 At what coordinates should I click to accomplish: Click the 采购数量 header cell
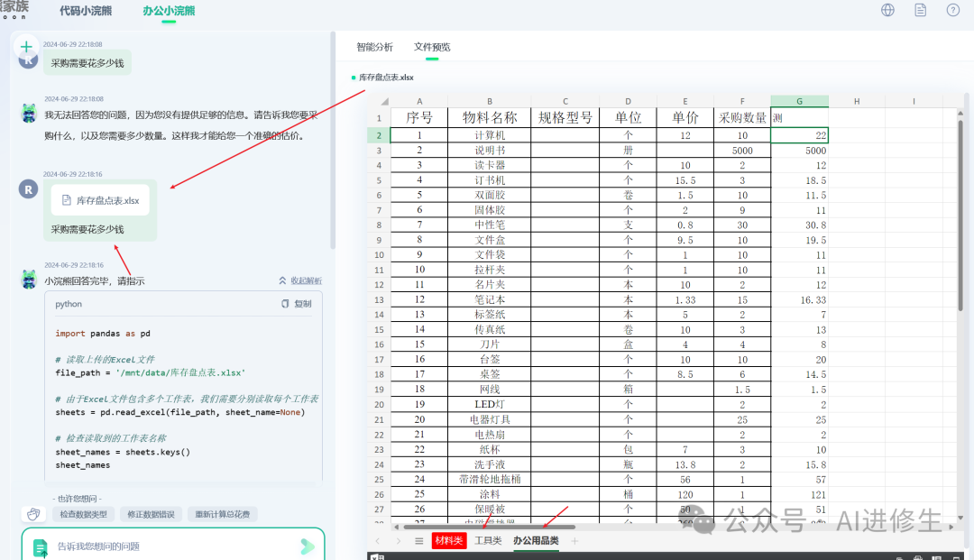[x=742, y=117]
